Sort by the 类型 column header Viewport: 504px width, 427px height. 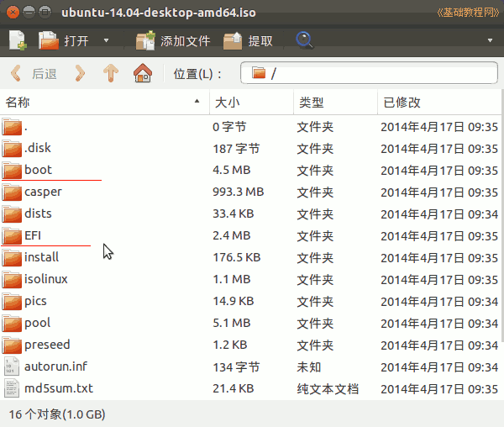tap(335, 103)
